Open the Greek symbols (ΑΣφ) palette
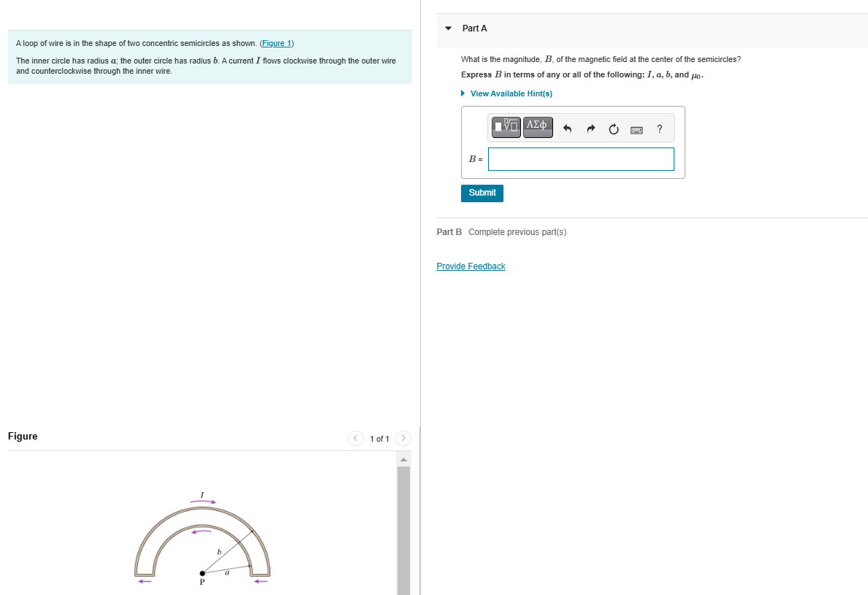 tap(538, 126)
